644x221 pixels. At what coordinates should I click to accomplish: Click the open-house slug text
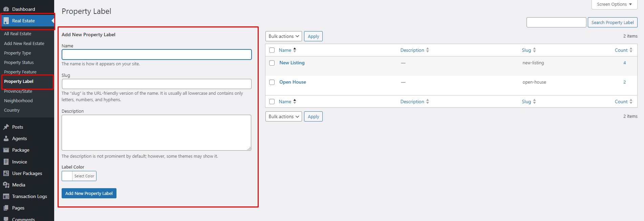tap(534, 82)
